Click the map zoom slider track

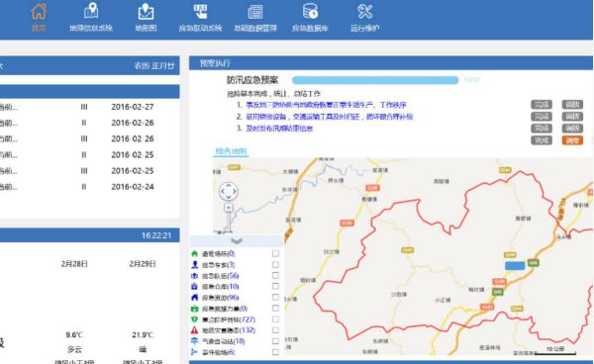[x=229, y=222]
